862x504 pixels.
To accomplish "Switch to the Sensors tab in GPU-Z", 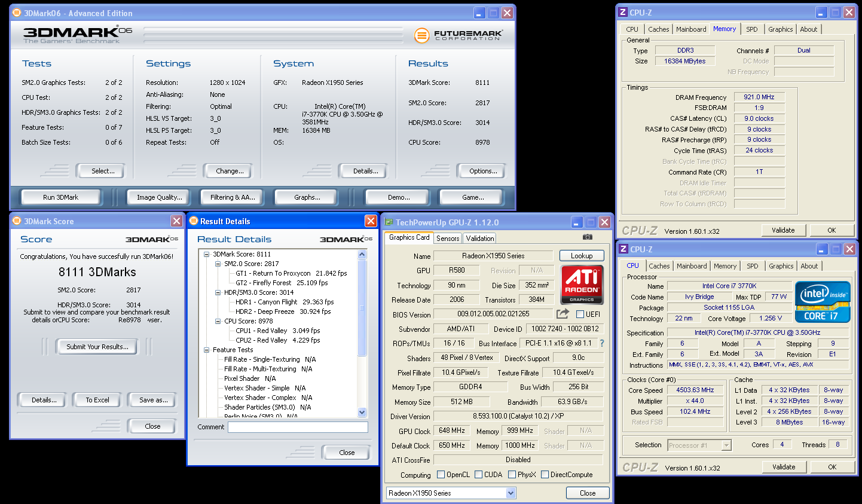I will [x=448, y=239].
